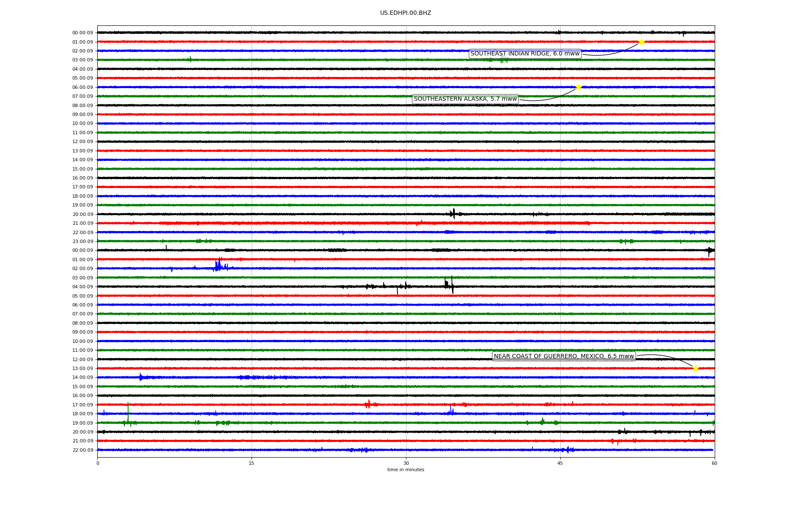This screenshot has width=812, height=508.
Task: Click the SOUTHEASTERN ALASKA, 5.7 mww label
Action: tap(465, 99)
